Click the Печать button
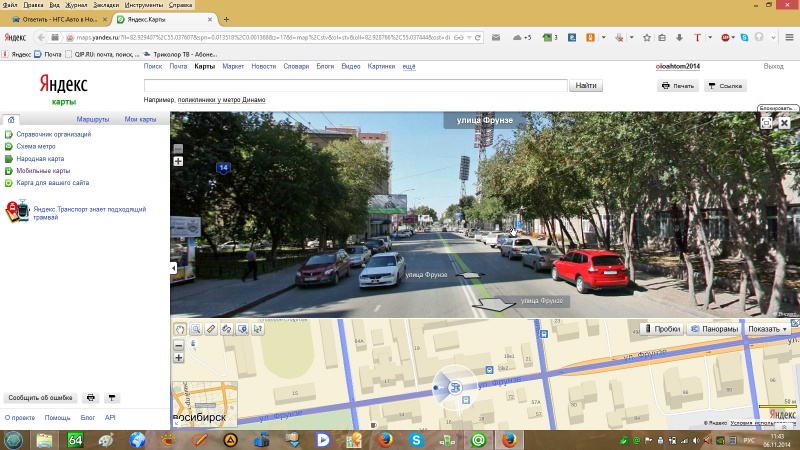The height and width of the screenshot is (450, 800). coord(678,86)
